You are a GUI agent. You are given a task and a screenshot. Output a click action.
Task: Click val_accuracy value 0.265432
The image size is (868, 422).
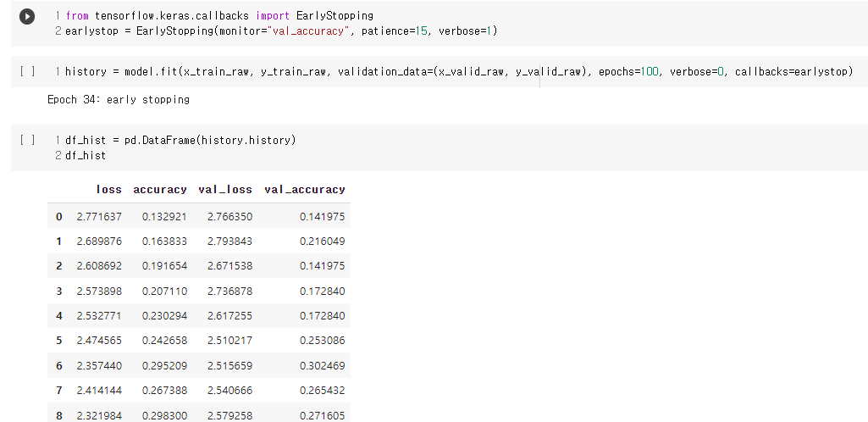click(x=322, y=391)
